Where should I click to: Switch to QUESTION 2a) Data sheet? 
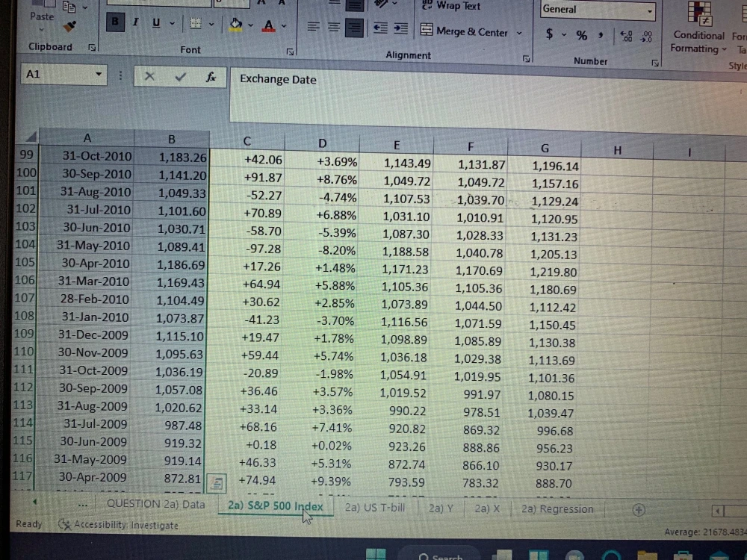(x=156, y=504)
